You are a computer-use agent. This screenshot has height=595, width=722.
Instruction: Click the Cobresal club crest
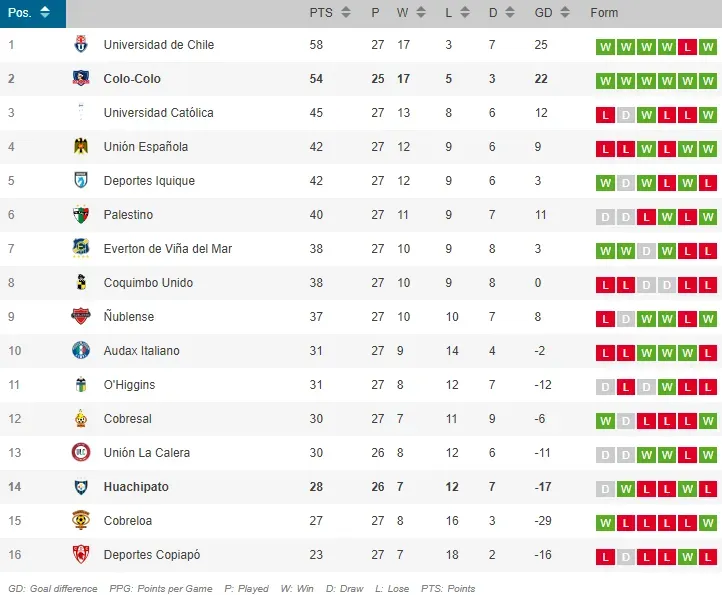click(x=81, y=419)
